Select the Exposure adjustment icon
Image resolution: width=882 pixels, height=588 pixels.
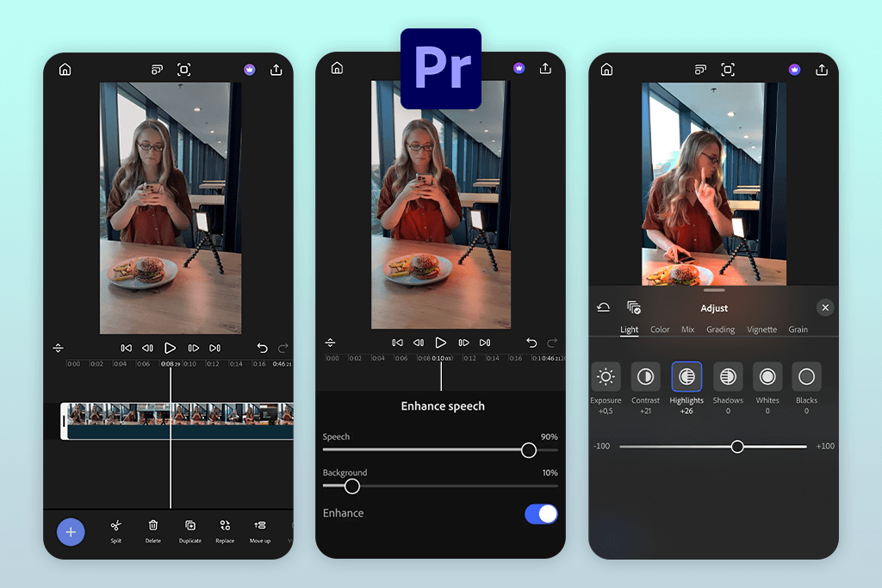[606, 376]
